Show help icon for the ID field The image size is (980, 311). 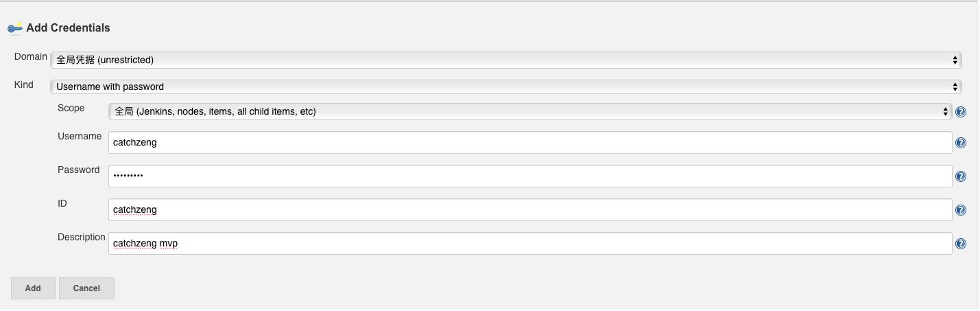(x=961, y=210)
